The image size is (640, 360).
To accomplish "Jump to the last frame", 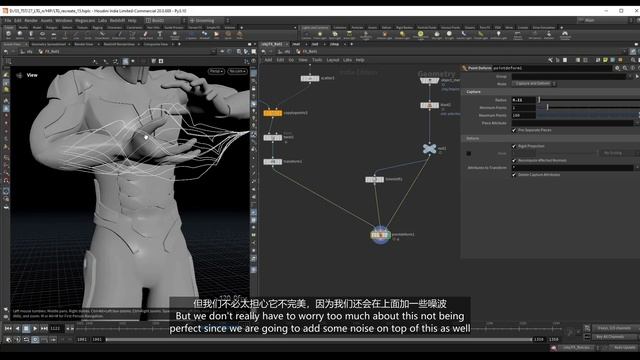I will click(44, 328).
